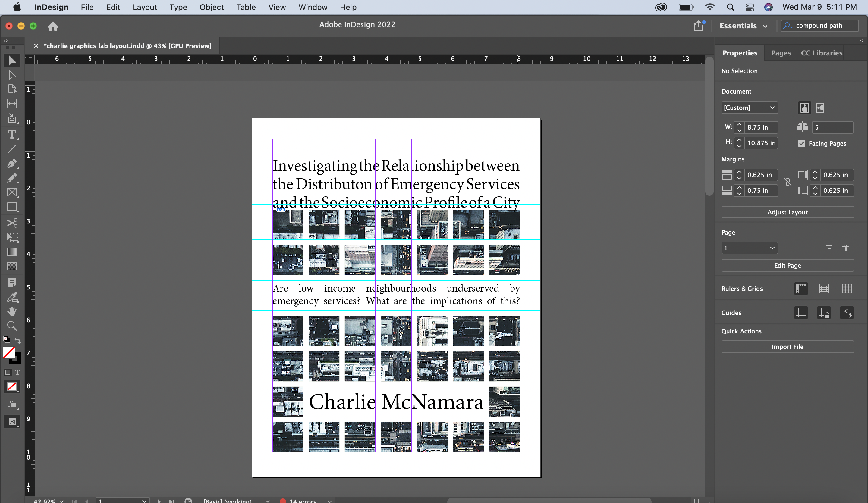Image resolution: width=868 pixels, height=503 pixels.
Task: Select the Zoom tool in toolbar
Action: 12,326
